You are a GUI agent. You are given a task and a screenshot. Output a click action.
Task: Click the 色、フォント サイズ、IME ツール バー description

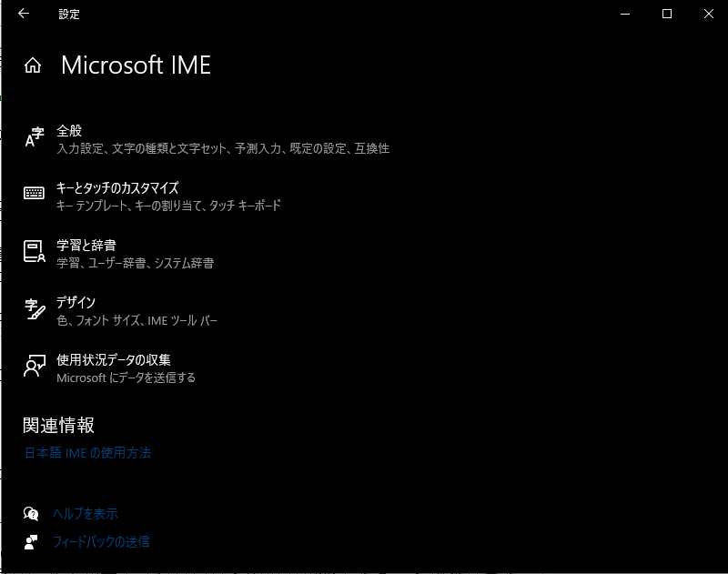(137, 320)
